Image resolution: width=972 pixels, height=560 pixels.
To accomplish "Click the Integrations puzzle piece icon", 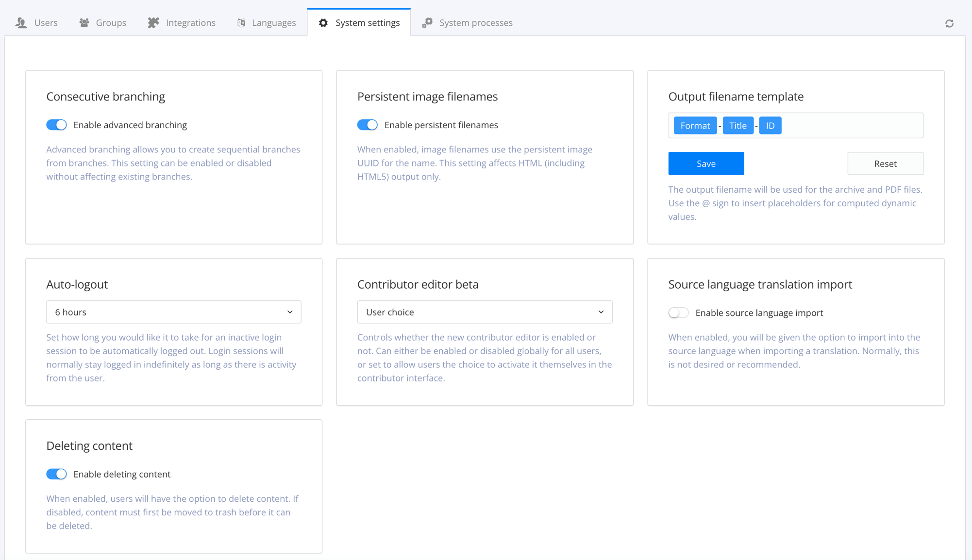I will click(153, 23).
